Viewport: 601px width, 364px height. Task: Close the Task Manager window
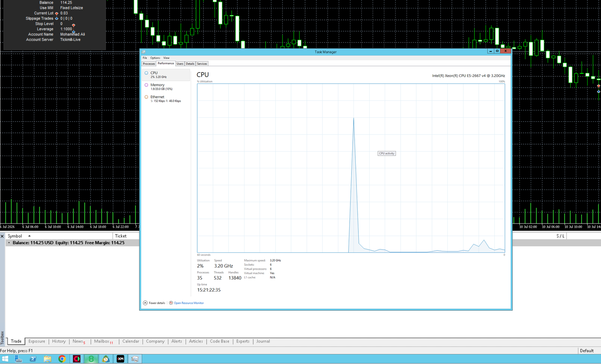coord(506,51)
